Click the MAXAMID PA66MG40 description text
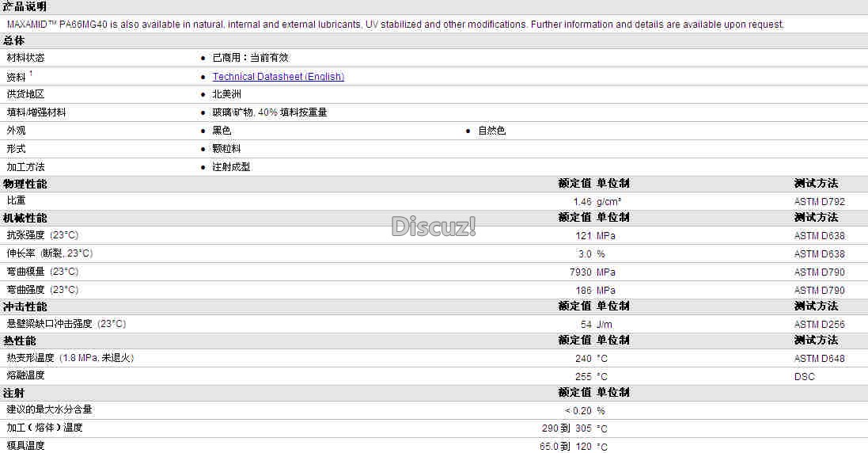The image size is (868, 453). (x=396, y=25)
